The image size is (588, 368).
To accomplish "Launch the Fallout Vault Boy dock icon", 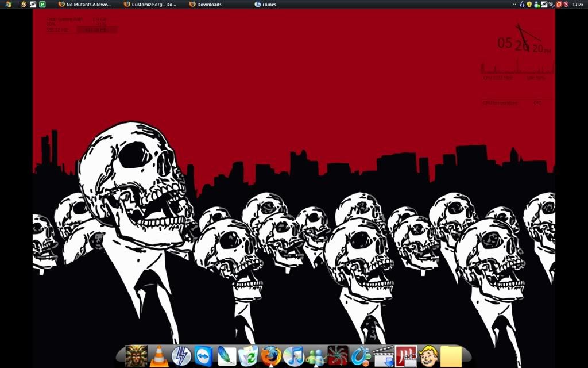I will [x=428, y=356].
